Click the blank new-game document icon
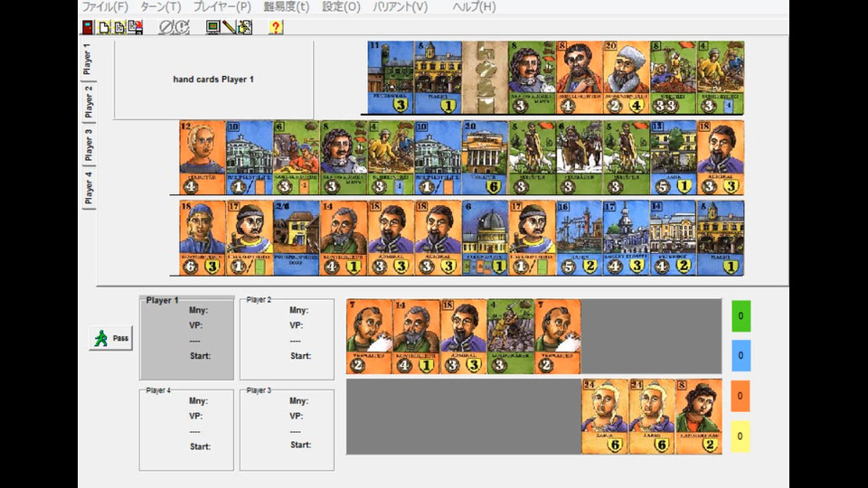 [x=104, y=27]
